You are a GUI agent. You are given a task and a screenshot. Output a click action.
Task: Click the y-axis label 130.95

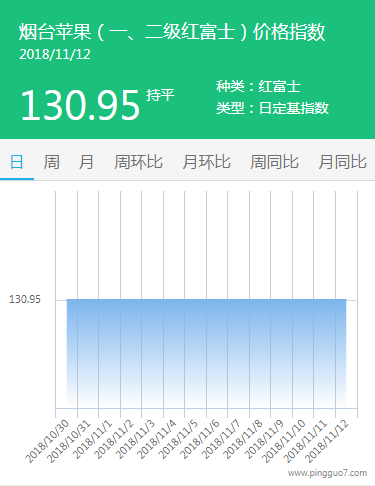pos(25,299)
